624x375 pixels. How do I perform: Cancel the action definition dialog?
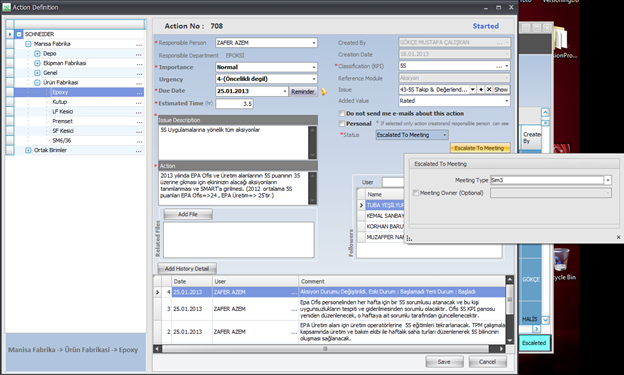488,362
